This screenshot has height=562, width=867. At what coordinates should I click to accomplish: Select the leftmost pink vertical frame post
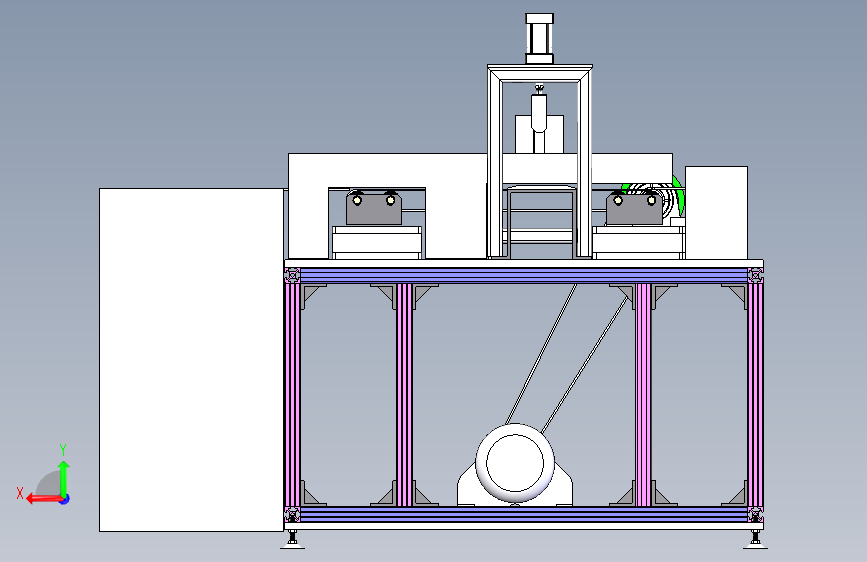tap(293, 395)
